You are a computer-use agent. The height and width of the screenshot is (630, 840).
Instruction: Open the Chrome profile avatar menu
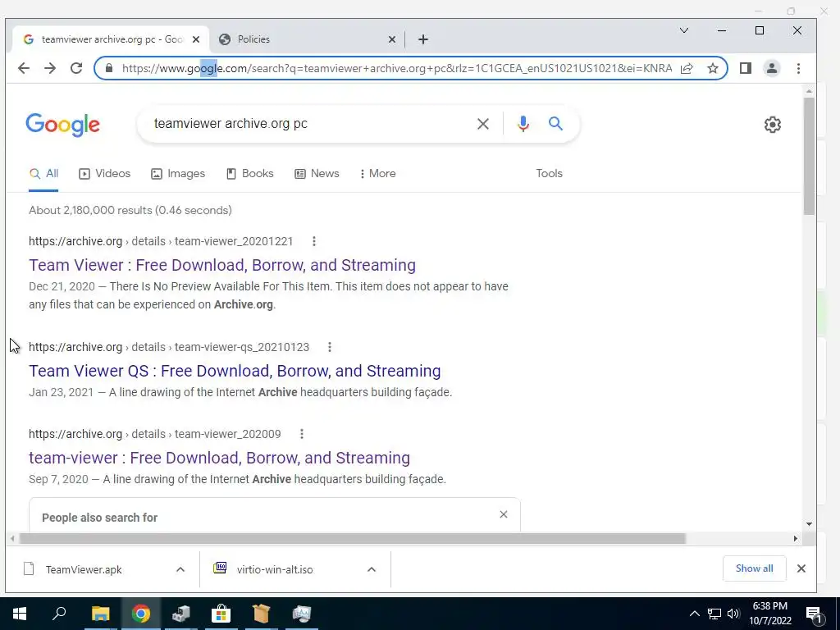coord(771,68)
